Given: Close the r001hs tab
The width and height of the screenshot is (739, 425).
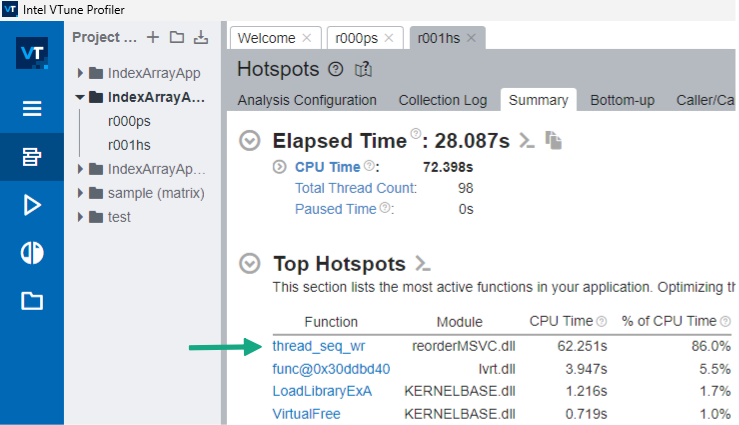Looking at the screenshot, I should pyautogui.click(x=471, y=38).
